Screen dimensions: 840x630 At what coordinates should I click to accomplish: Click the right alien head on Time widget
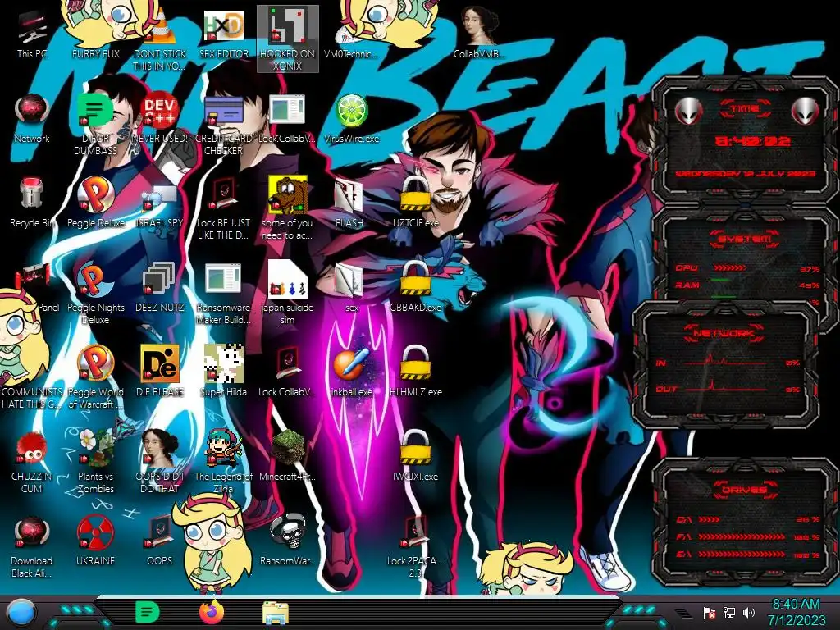click(806, 112)
